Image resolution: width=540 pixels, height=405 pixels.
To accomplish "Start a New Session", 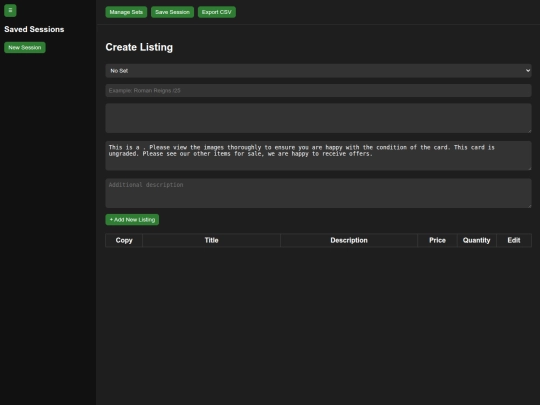I will tap(25, 48).
